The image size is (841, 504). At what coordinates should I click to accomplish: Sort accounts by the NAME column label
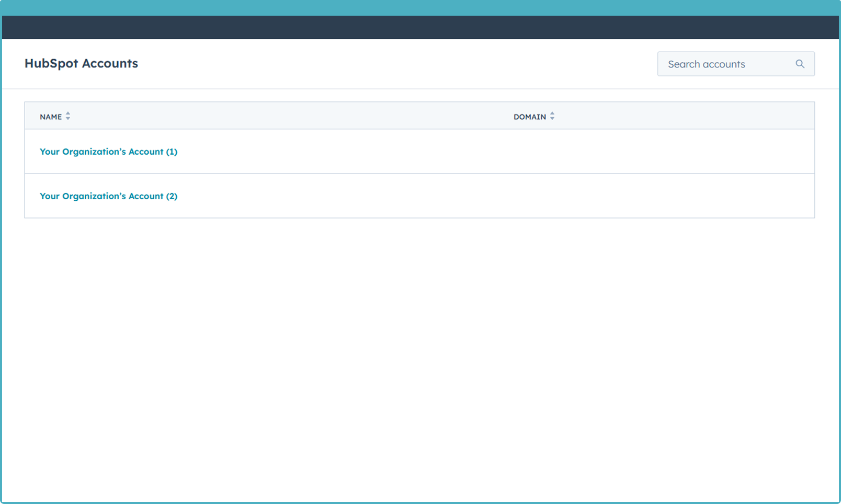51,117
